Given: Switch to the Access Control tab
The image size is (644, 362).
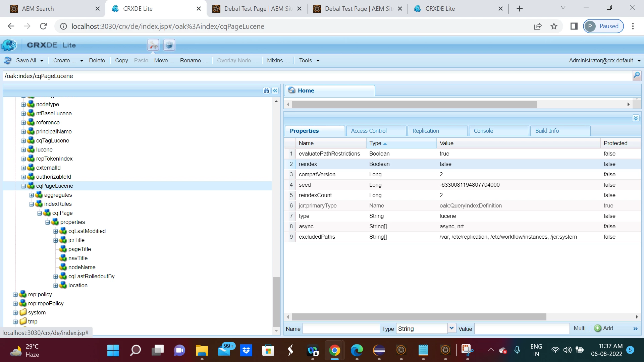Looking at the screenshot, I should 369,131.
